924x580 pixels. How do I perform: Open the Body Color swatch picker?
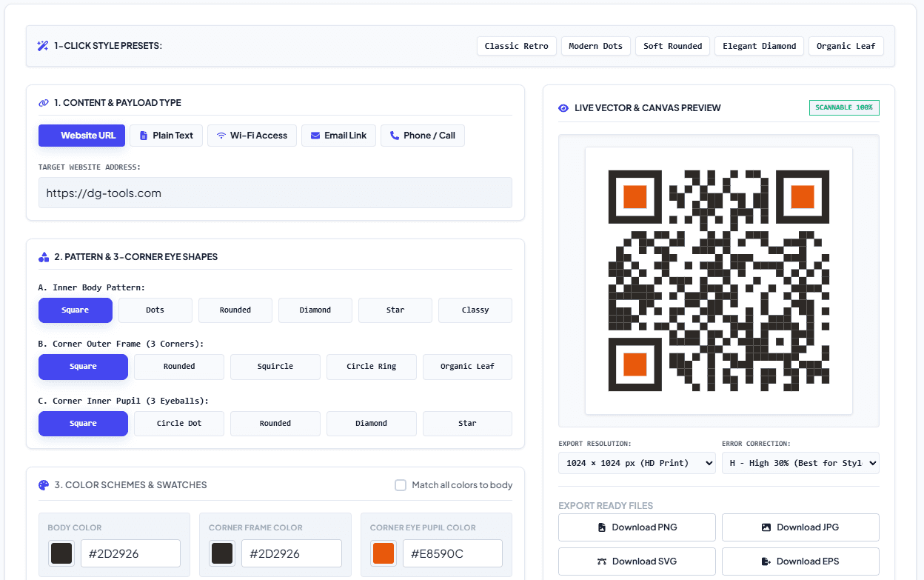coord(61,553)
